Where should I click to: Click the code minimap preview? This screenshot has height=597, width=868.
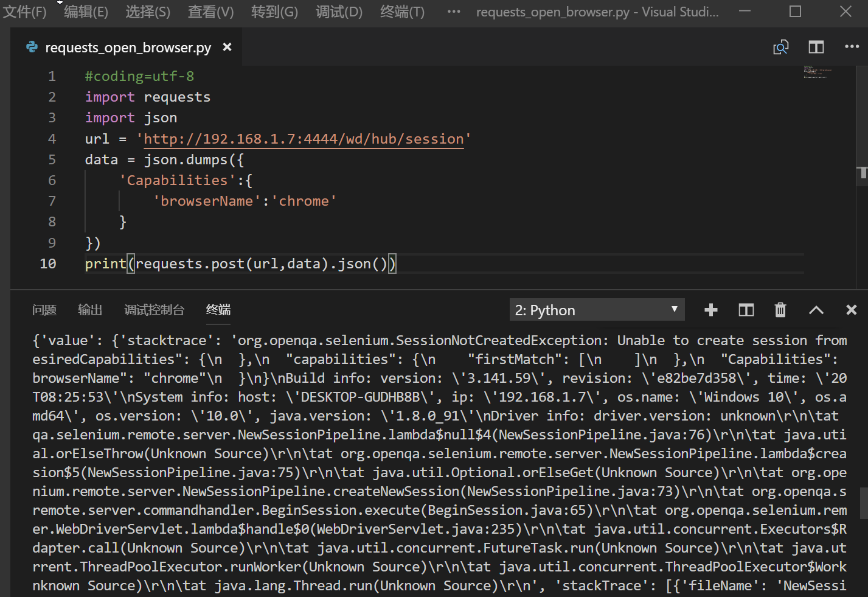817,72
